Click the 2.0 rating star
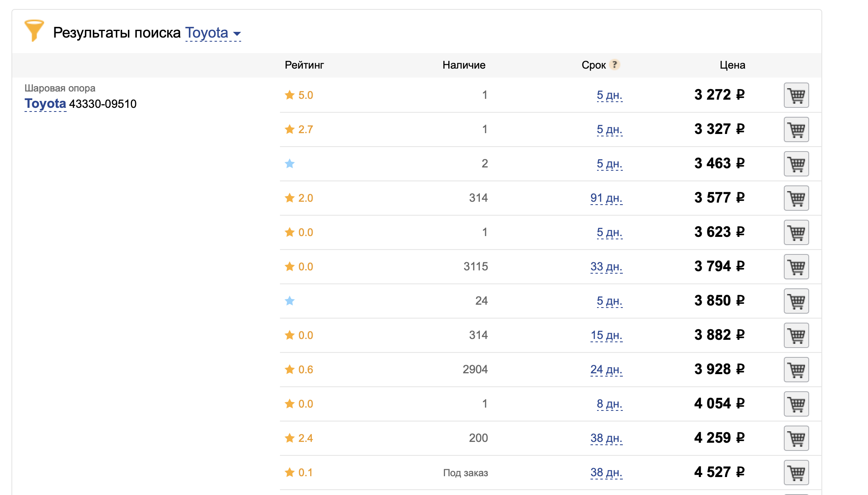This screenshot has width=868, height=495. pyautogui.click(x=290, y=198)
